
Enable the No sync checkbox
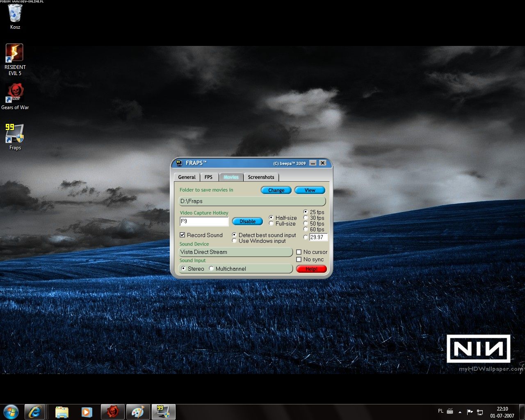310,259
